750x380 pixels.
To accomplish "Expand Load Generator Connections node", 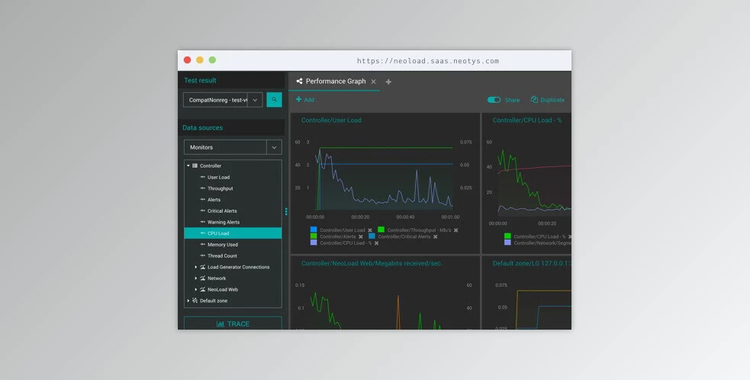I will click(x=196, y=267).
